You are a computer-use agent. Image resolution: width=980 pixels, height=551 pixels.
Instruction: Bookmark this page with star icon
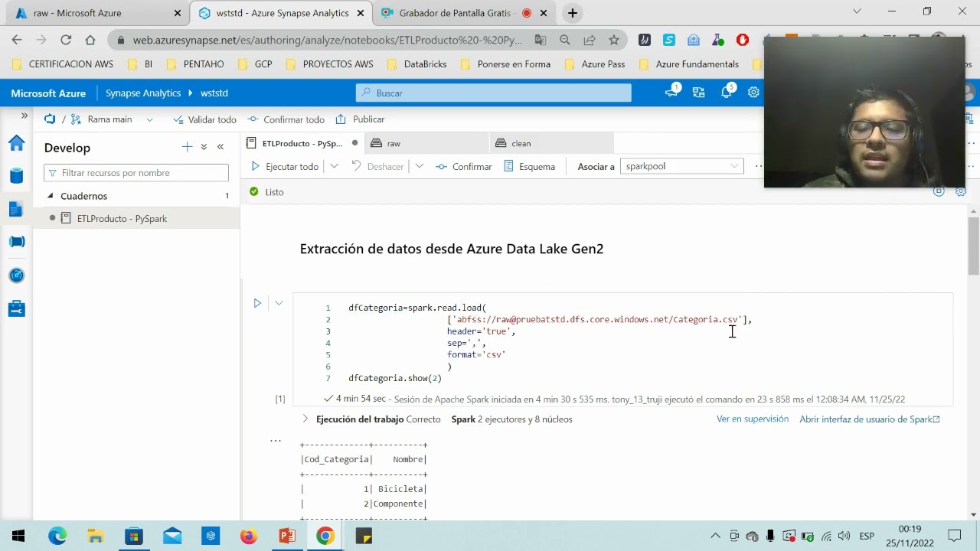click(x=614, y=40)
